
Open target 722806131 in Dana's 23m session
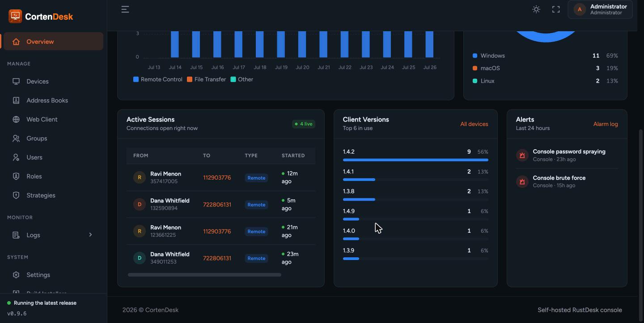(x=217, y=258)
